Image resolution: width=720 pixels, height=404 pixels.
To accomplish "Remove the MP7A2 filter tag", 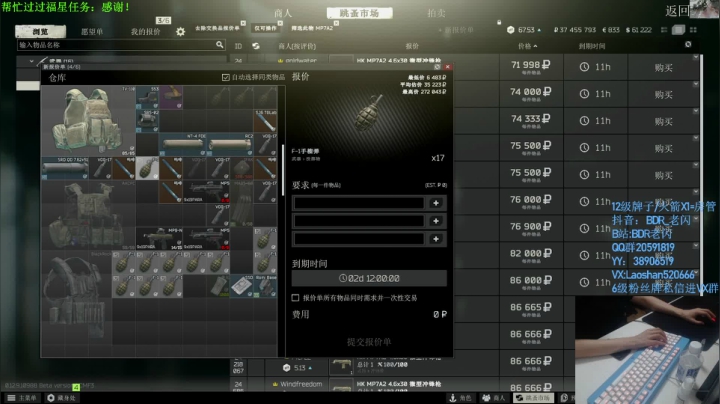I will pos(336,23).
